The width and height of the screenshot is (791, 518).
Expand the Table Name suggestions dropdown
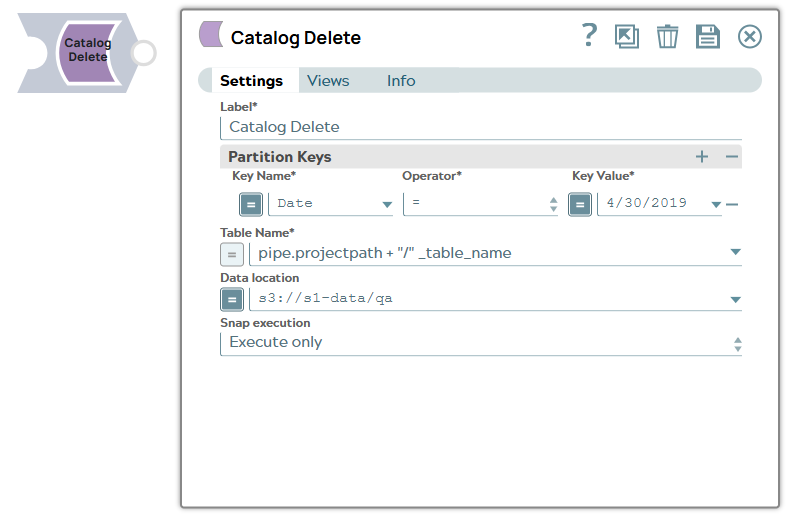pos(735,253)
